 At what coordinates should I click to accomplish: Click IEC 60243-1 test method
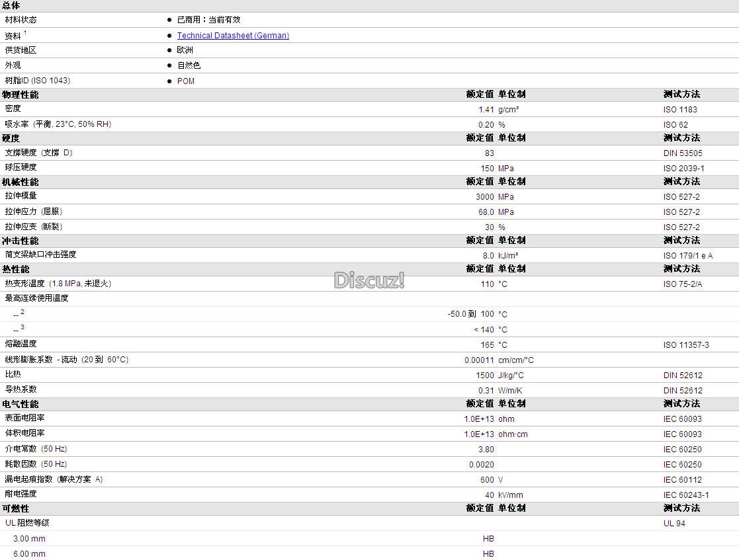pyautogui.click(x=686, y=495)
